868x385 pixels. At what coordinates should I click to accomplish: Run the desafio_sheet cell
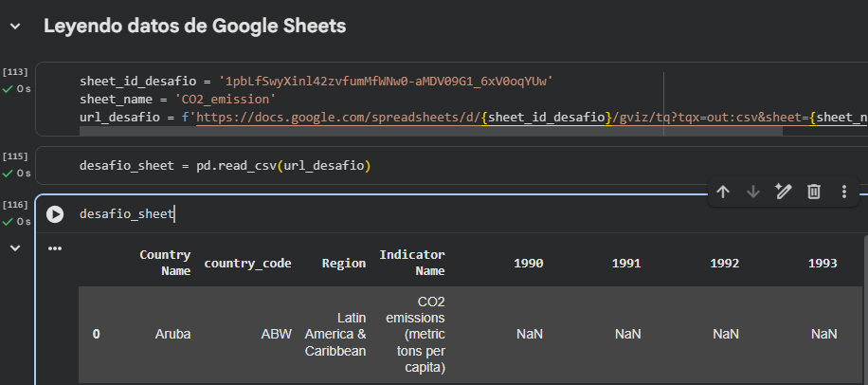tap(55, 214)
